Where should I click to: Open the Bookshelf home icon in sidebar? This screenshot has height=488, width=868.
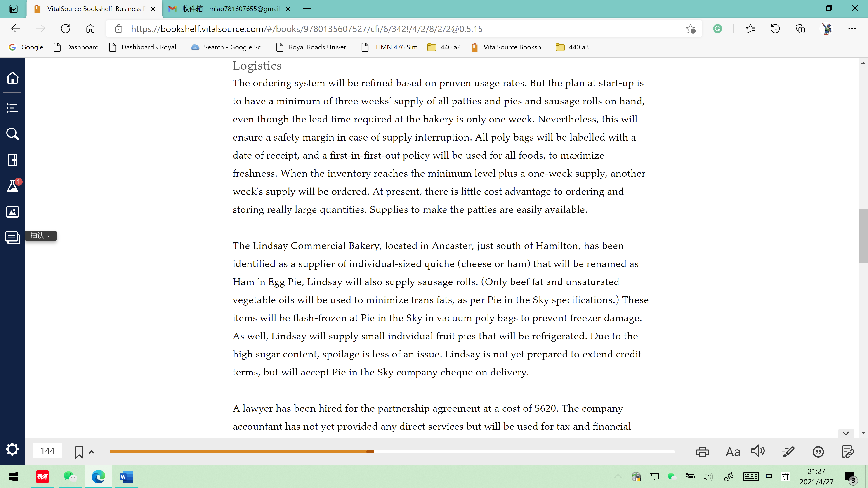12,78
